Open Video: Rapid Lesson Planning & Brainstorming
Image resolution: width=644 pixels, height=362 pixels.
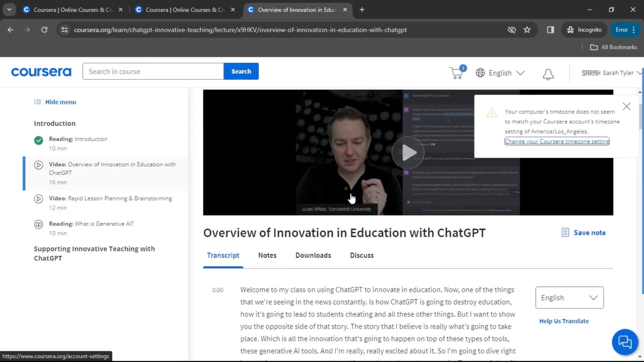106,203
